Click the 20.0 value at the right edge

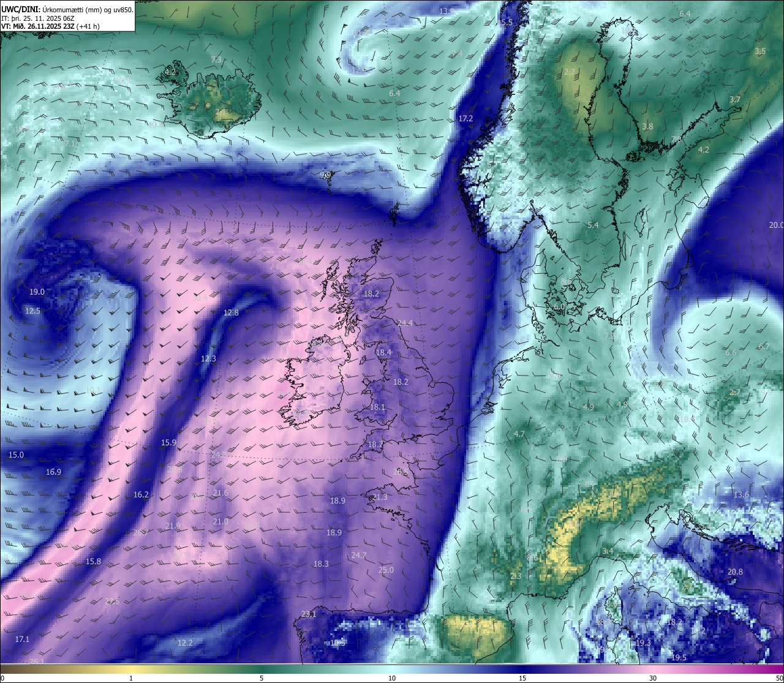tap(776, 225)
